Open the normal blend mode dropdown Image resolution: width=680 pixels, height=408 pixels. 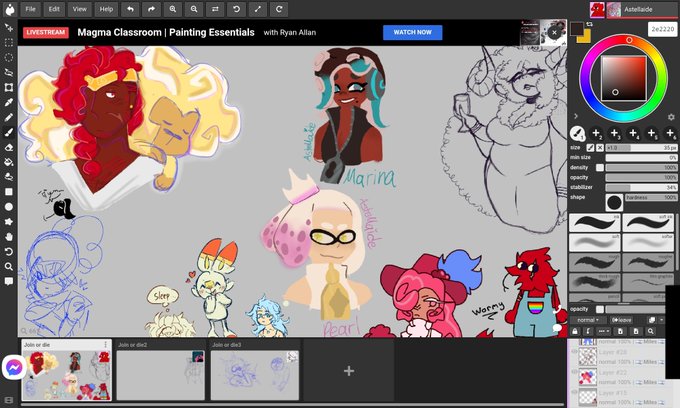point(587,320)
